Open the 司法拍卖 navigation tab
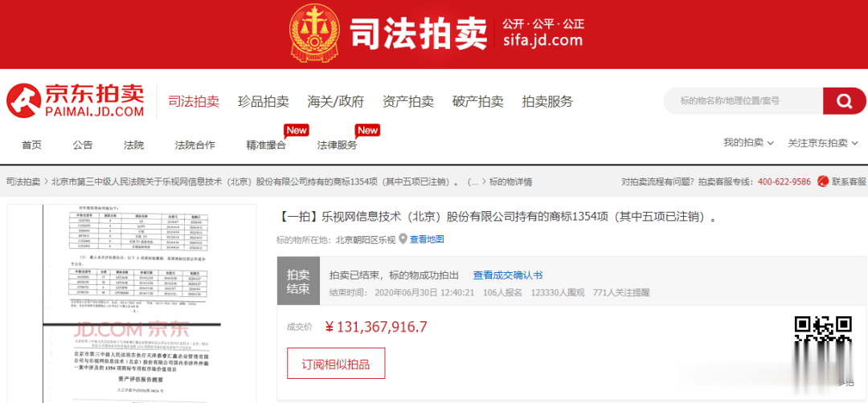The height and width of the screenshot is (403, 868). [194, 101]
